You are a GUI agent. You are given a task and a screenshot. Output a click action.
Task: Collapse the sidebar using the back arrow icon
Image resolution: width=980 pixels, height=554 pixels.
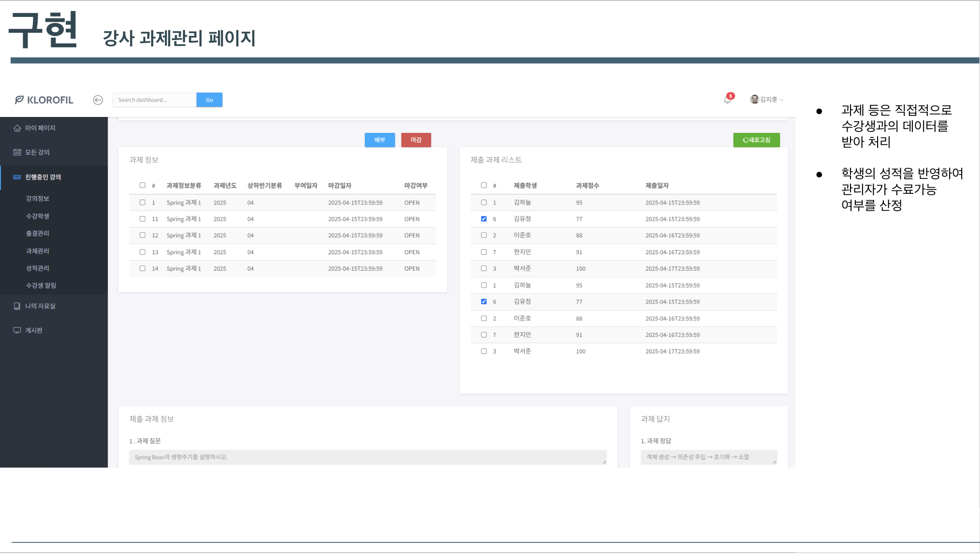(98, 100)
